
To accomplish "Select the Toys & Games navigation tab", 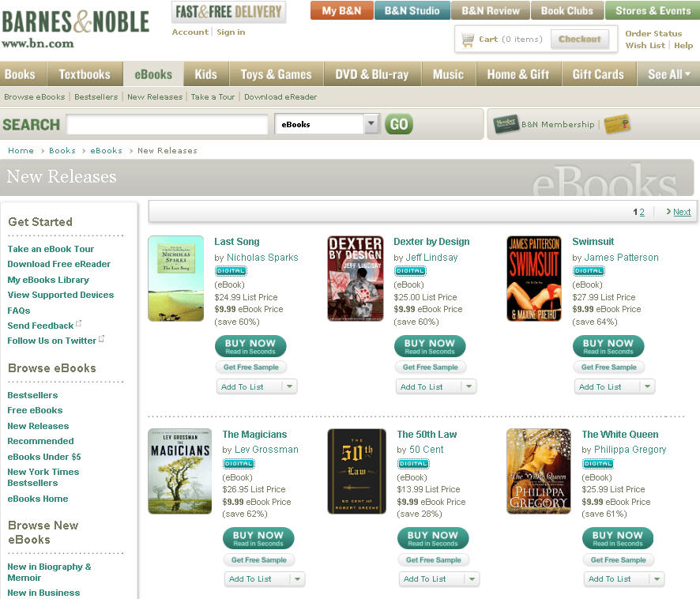I will (x=276, y=74).
